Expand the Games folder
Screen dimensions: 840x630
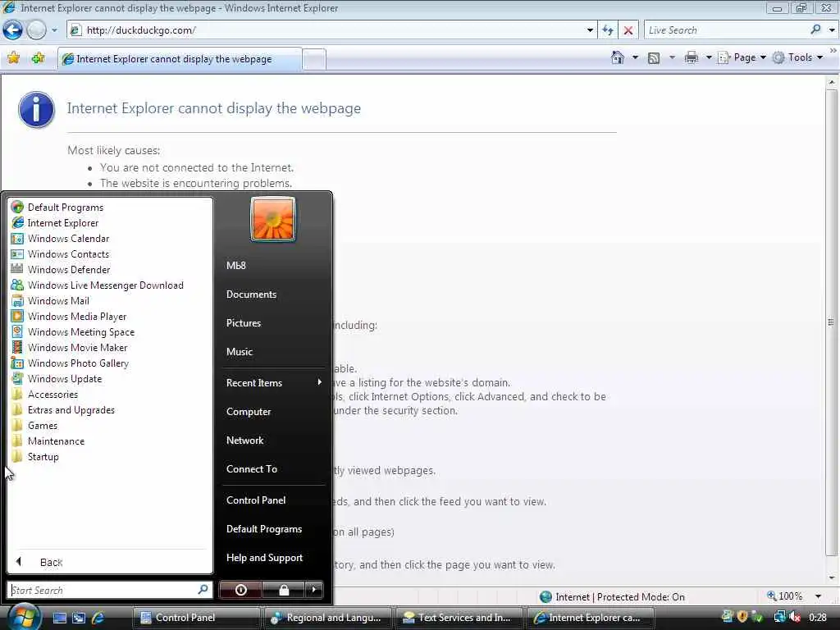coord(111,426)
